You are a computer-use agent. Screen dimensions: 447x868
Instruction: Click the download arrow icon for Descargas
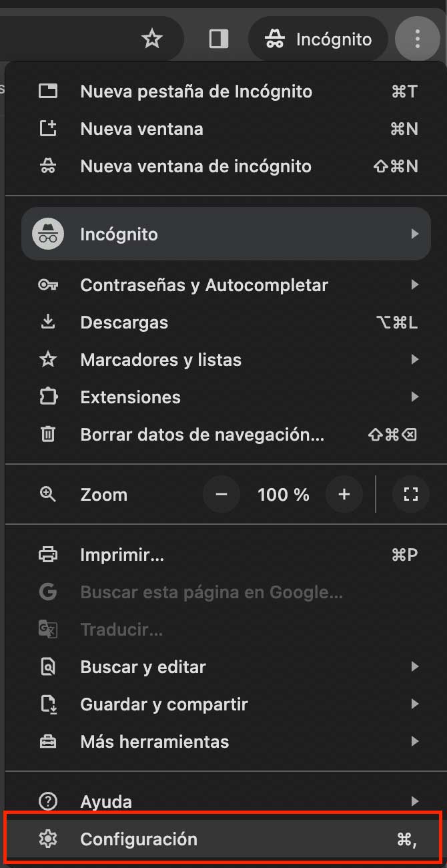48,322
